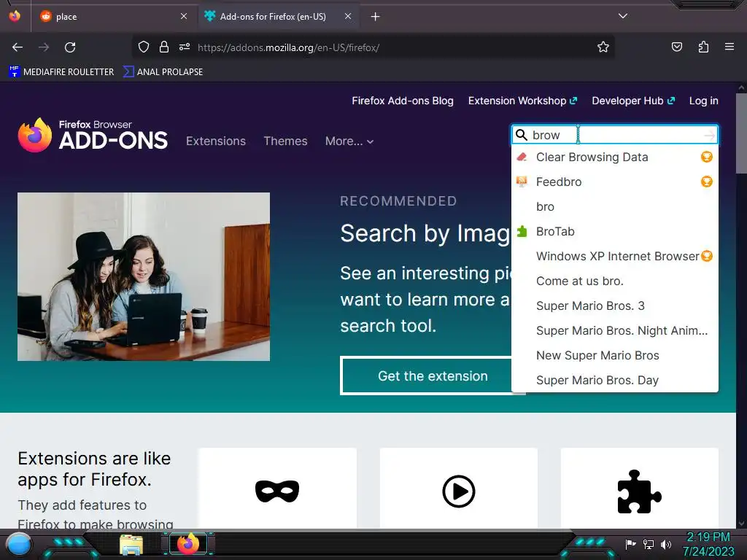Click the recommended extension hero photo
The image size is (747, 560).
144,276
